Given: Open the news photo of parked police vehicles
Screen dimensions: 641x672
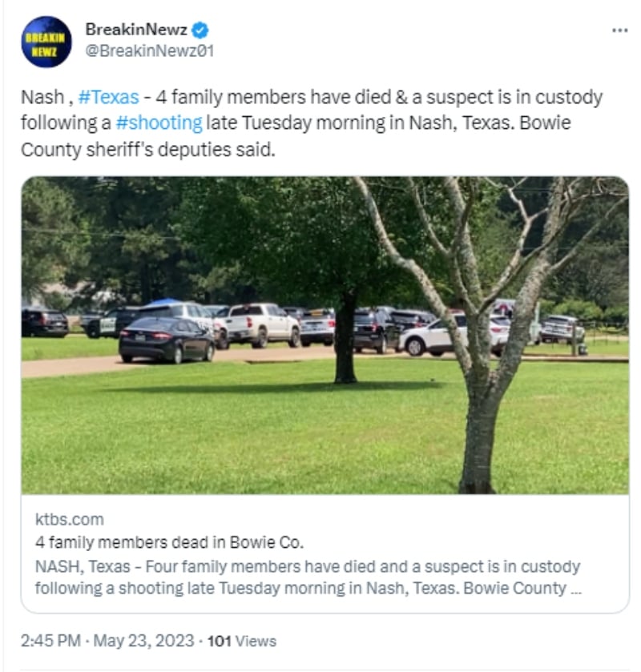Looking at the screenshot, I should [x=325, y=335].
